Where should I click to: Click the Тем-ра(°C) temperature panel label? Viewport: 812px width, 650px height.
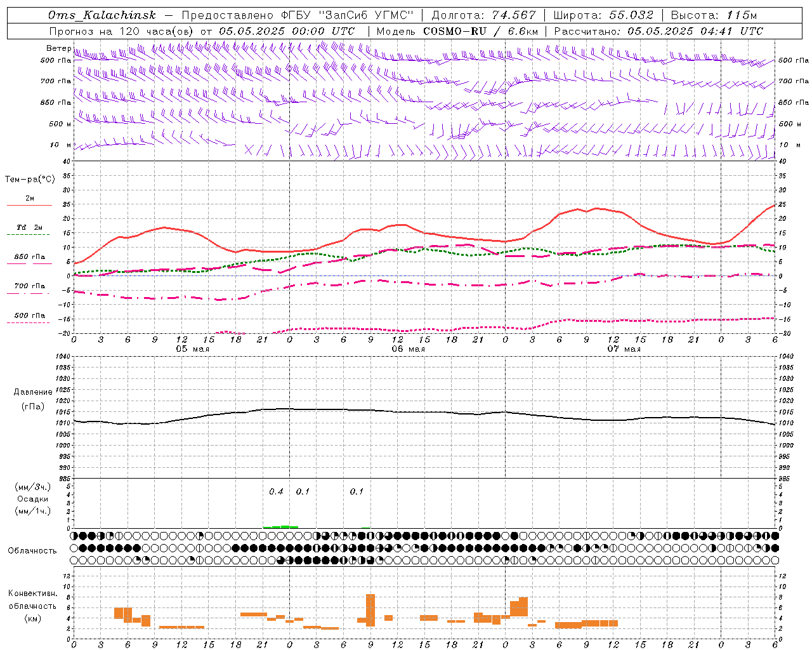[x=30, y=180]
